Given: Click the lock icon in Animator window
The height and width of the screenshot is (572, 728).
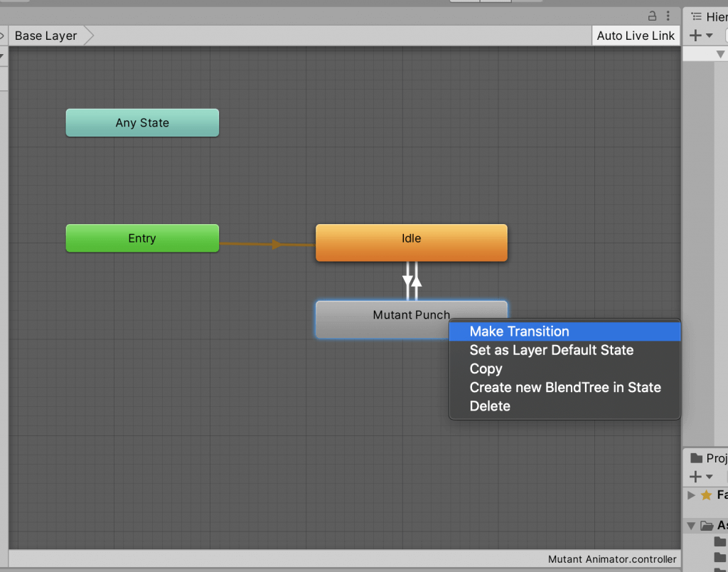Looking at the screenshot, I should pos(652,16).
